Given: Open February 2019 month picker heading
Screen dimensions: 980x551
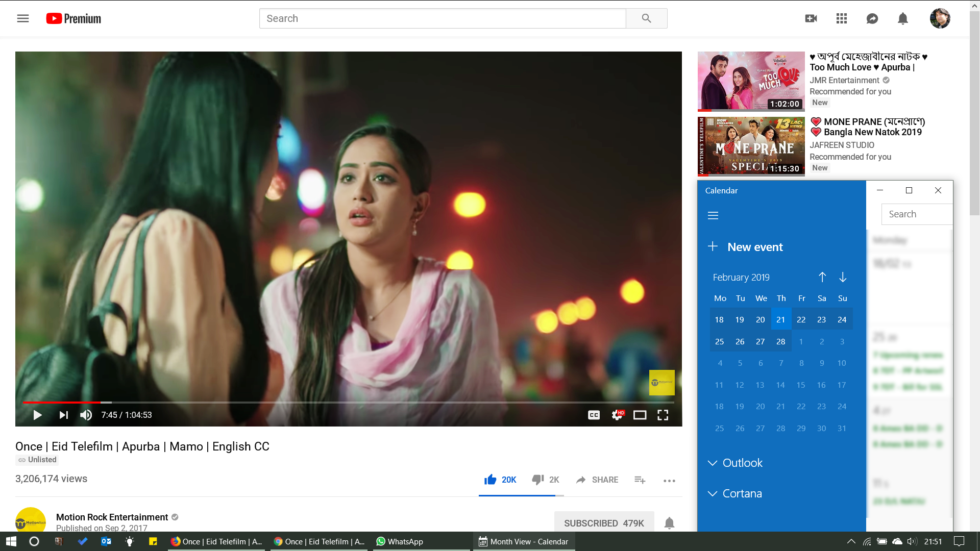Looking at the screenshot, I should (x=741, y=277).
